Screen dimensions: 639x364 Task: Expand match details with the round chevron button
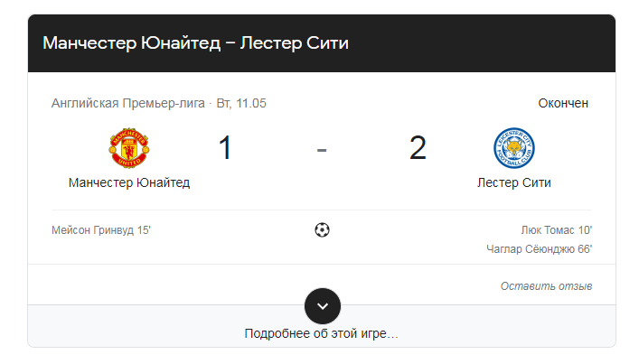(x=323, y=306)
